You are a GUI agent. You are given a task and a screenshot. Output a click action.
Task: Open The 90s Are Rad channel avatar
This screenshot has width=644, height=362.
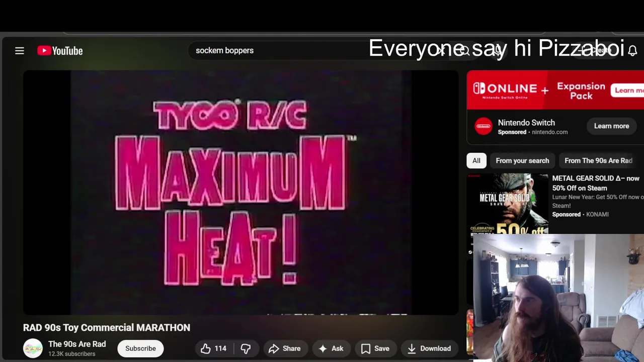pos(33,348)
